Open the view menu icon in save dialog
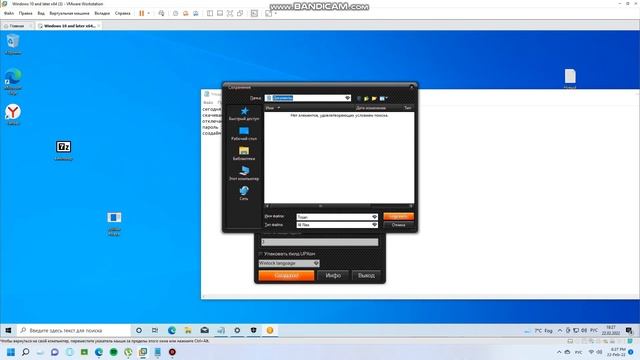This screenshot has height=360, width=640. point(383,98)
